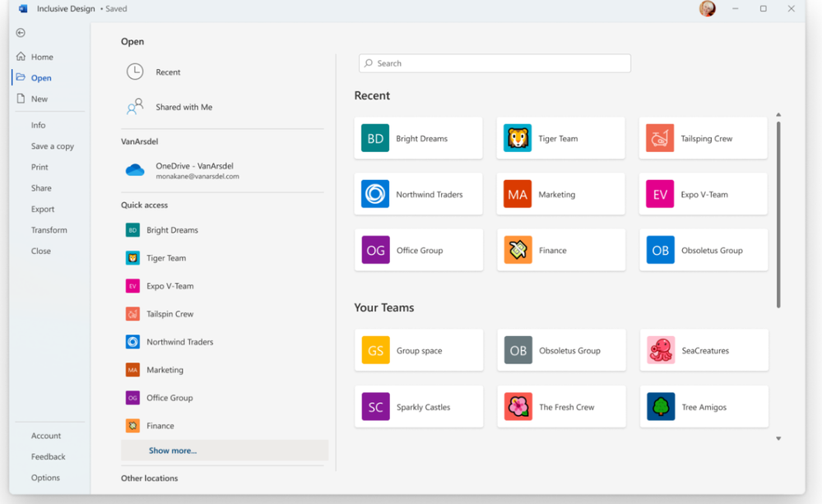Select Marketing text in Quick access
This screenshot has width=822, height=504.
(165, 370)
